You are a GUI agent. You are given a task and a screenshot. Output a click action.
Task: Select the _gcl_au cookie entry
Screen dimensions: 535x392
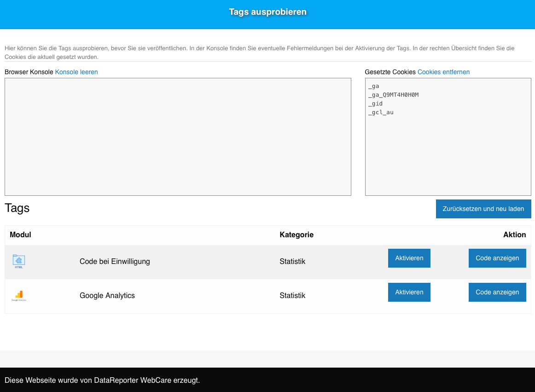click(x=381, y=112)
